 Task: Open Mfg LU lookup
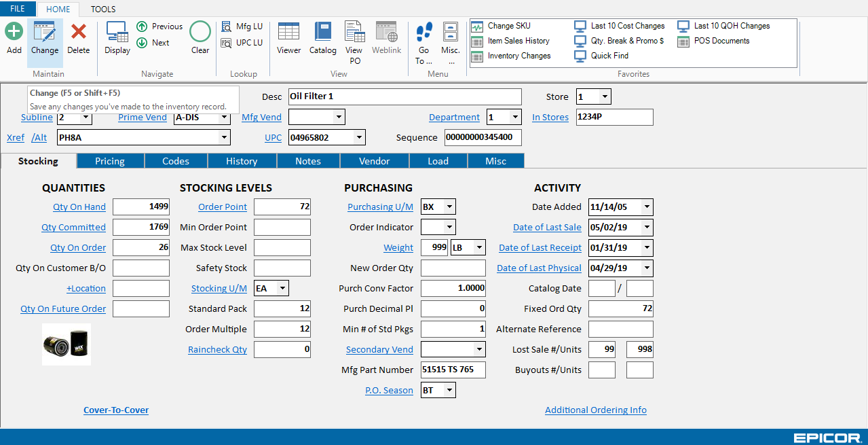click(242, 26)
